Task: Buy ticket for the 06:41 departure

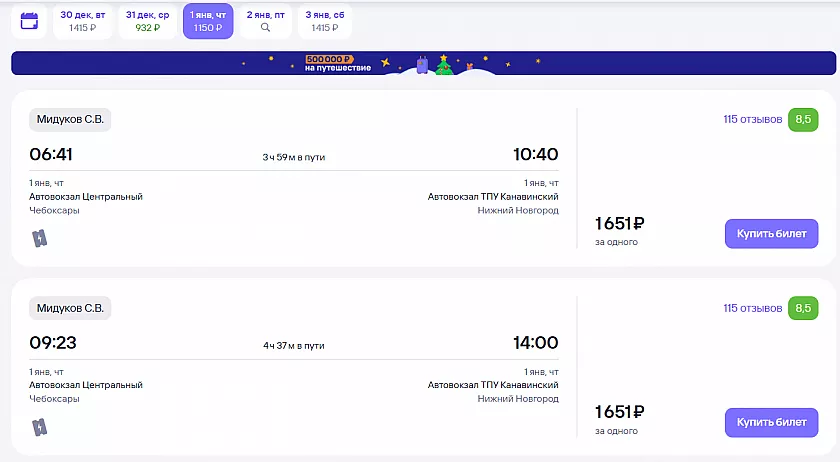Action: click(x=771, y=234)
